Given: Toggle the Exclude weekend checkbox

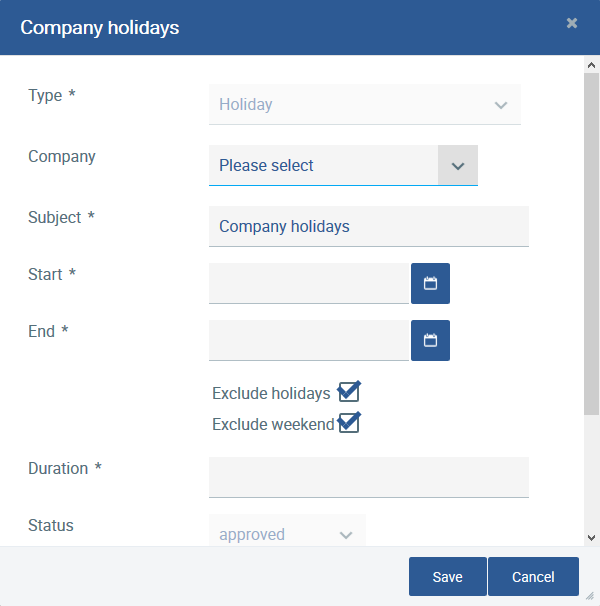Looking at the screenshot, I should (348, 424).
